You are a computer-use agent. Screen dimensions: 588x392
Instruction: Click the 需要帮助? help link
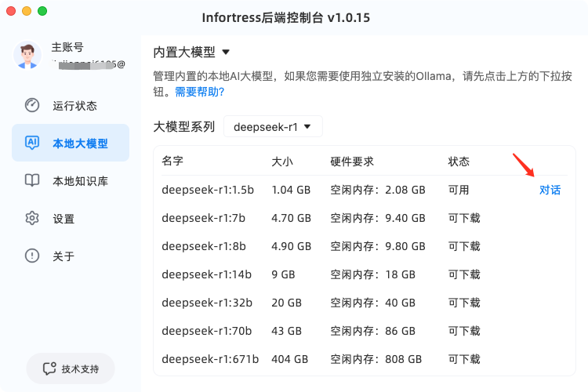coord(199,92)
